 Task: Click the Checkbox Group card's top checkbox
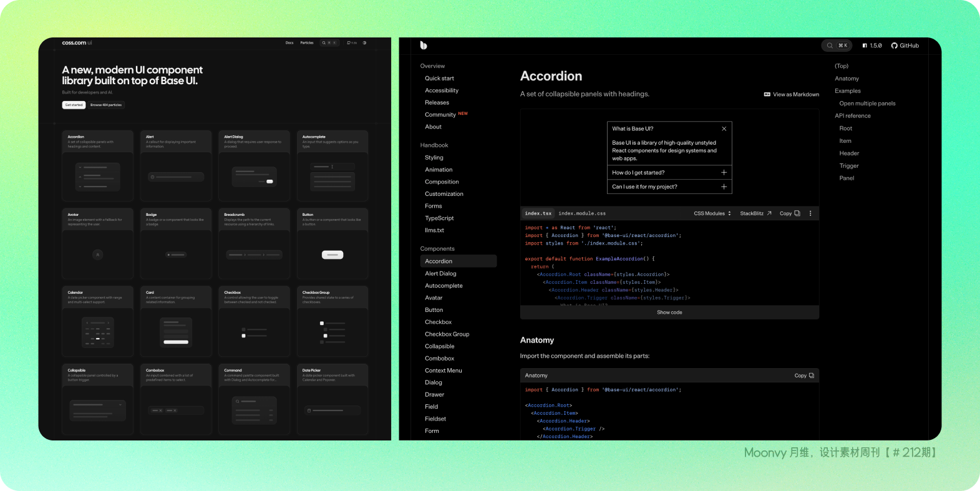click(322, 323)
